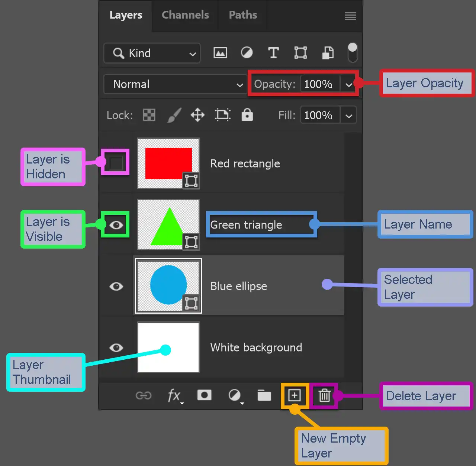This screenshot has width=476, height=466.
Task: Click the Blue ellipse layer thumbnail
Action: [x=168, y=286]
